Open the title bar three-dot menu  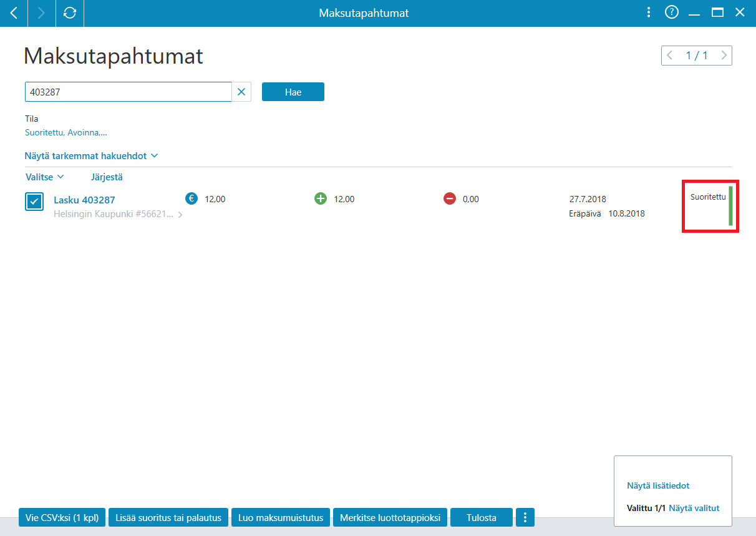tap(649, 12)
